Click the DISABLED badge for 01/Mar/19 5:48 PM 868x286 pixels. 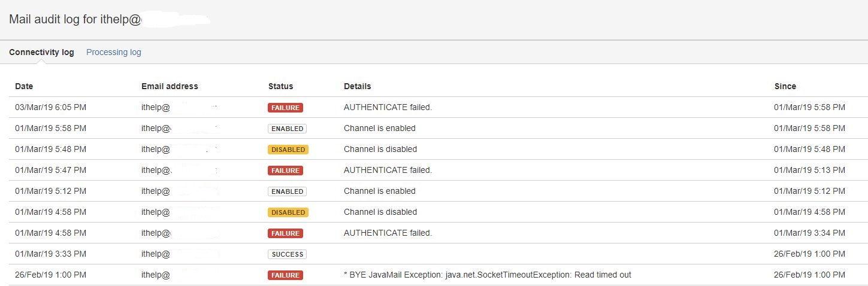[288, 150]
